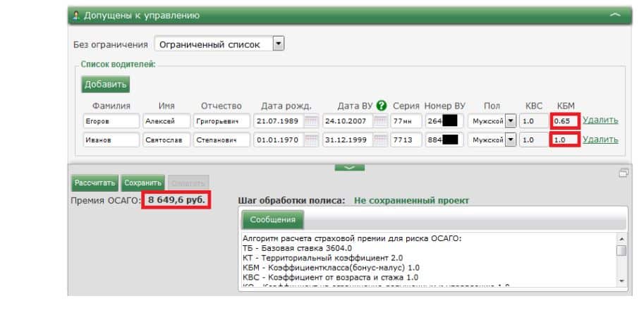Open calendar for license date 24.10.2007
This screenshot has height=313, width=644.
point(380,121)
